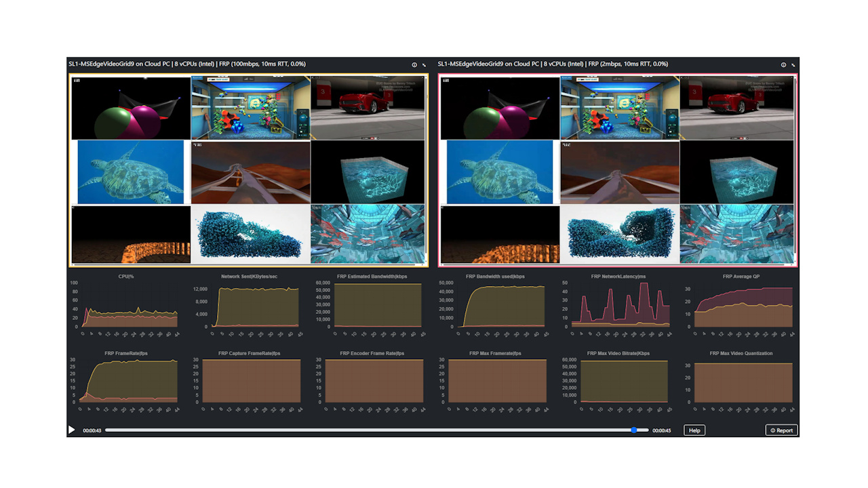The height and width of the screenshot is (488, 868).
Task: Click the 100mbps panel title text
Action: point(187,64)
